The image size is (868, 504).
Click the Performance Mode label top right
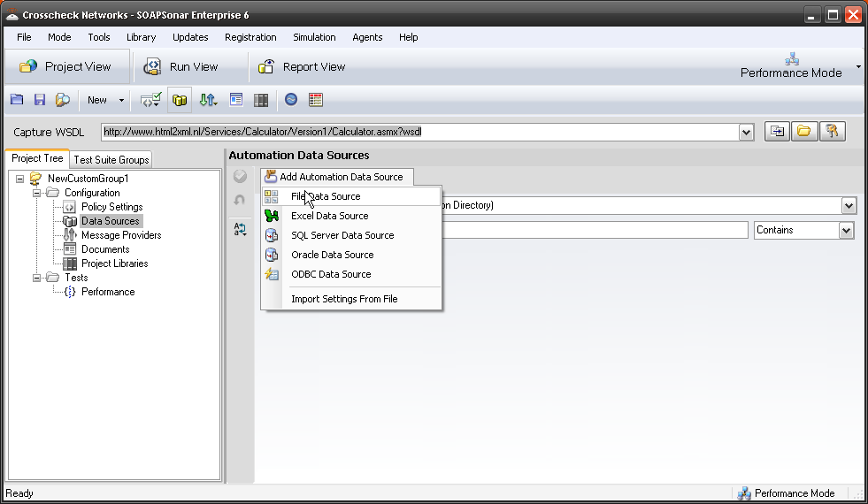coord(791,73)
